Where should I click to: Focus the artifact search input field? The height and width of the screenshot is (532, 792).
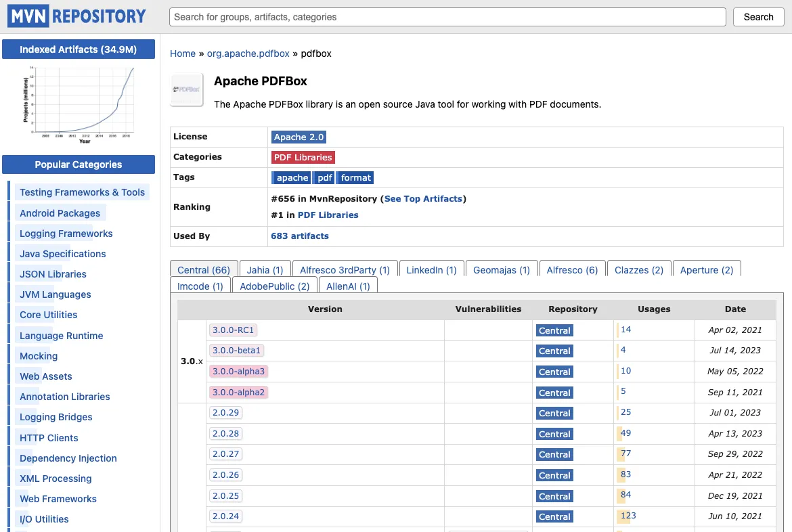click(447, 17)
